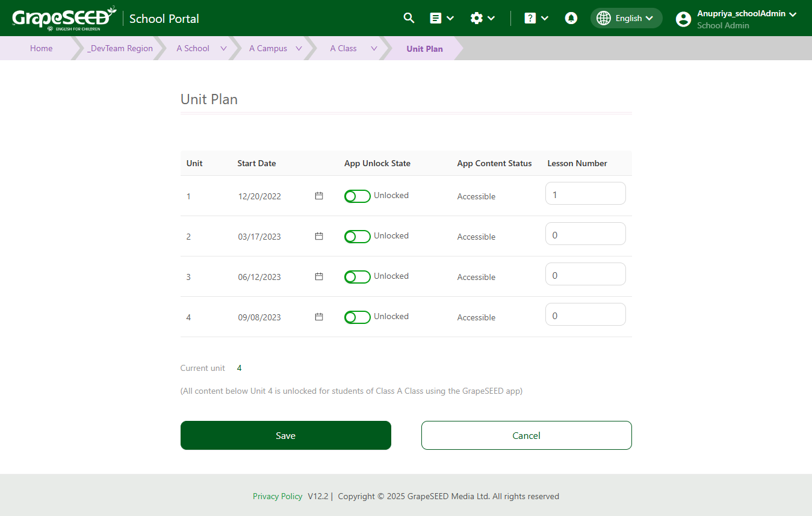The image size is (812, 516).
Task: Toggle App Unlock State for Unit 3
Action: click(358, 277)
